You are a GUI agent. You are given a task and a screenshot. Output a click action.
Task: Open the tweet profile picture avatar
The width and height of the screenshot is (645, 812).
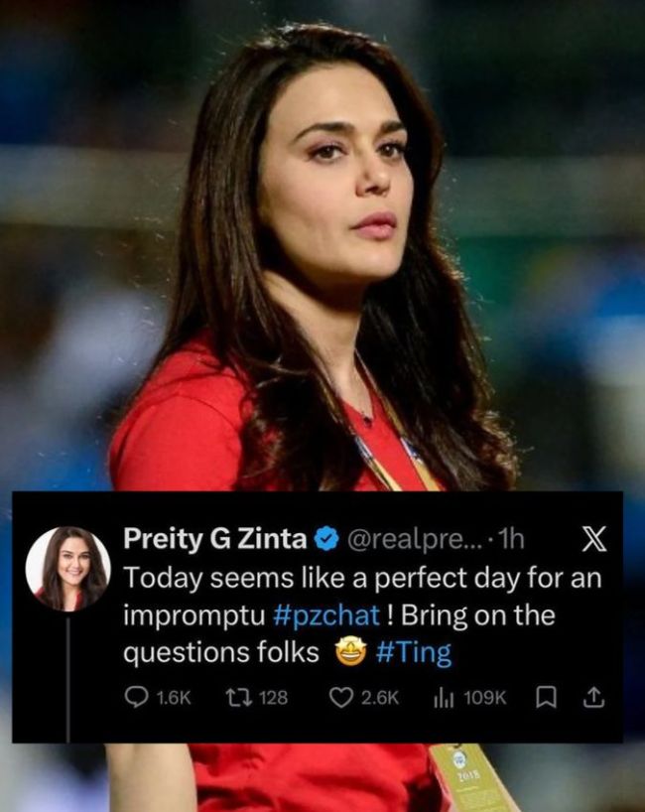click(x=67, y=568)
